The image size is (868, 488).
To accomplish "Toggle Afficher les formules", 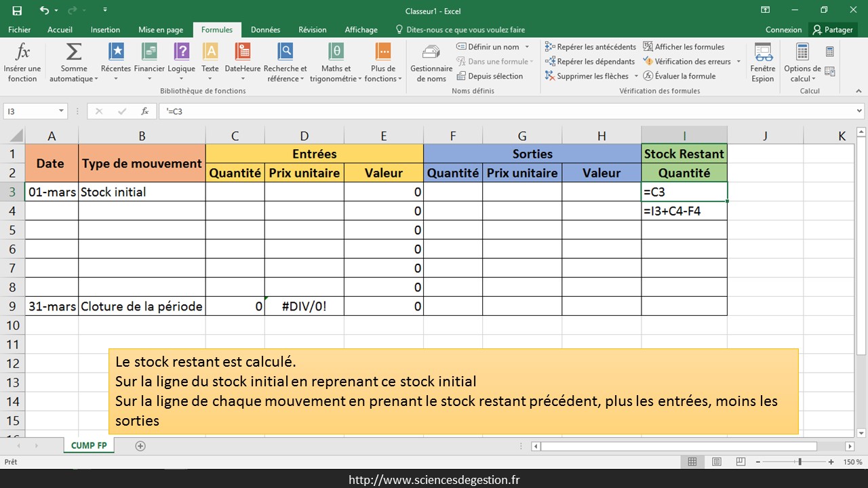I will tap(684, 47).
